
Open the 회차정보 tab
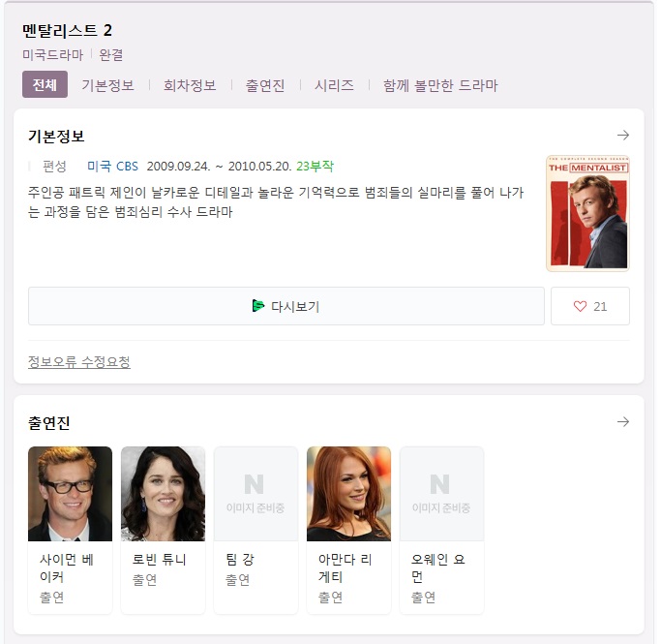tap(190, 85)
